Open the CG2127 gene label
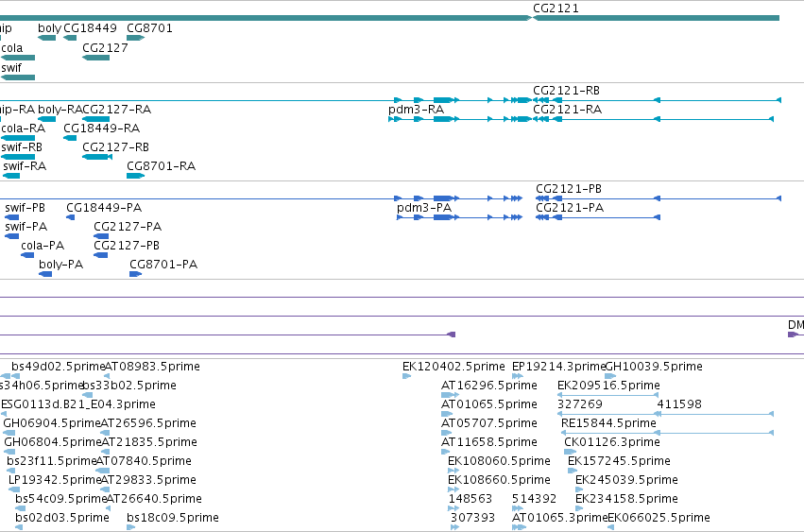804x532 pixels. click(105, 48)
